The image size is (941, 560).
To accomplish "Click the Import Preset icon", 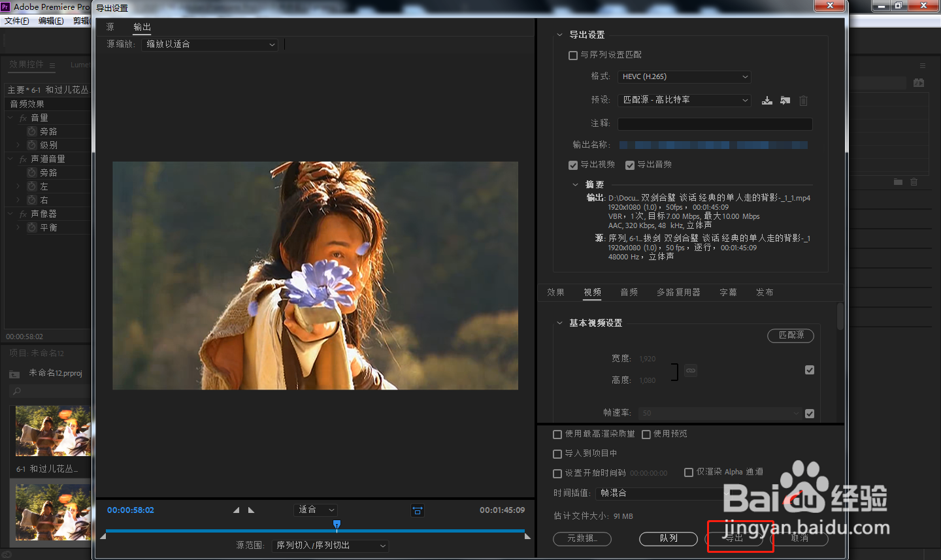I will 785,101.
